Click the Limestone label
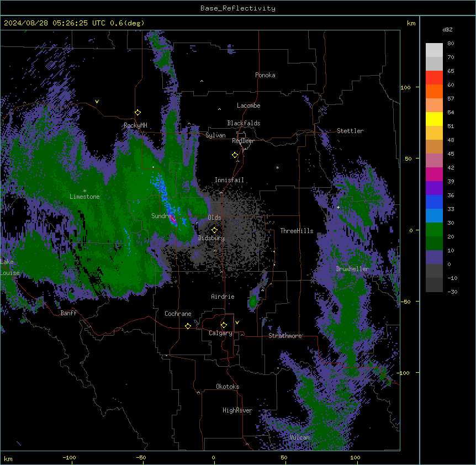 (x=84, y=197)
